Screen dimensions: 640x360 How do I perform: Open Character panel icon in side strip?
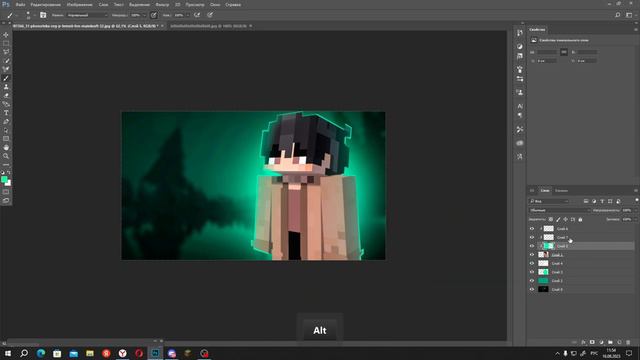[520, 106]
